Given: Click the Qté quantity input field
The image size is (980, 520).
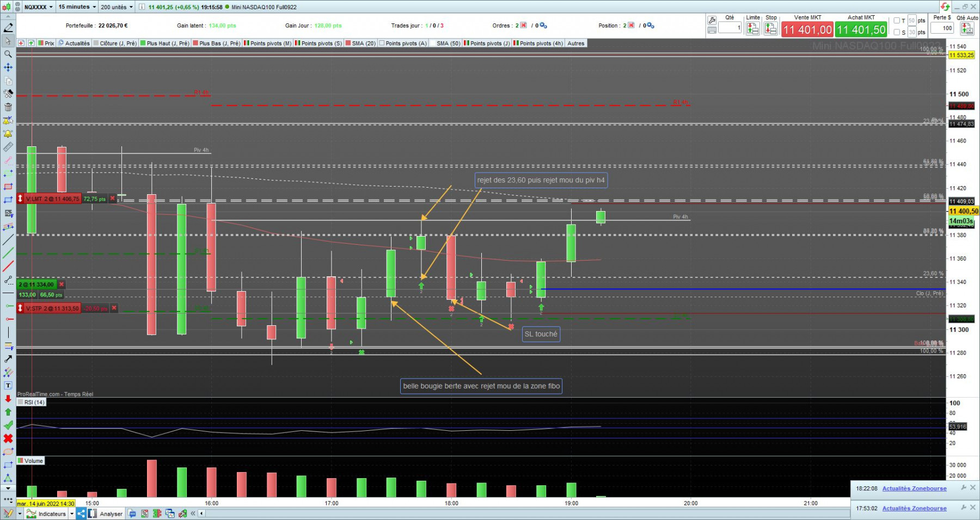Looking at the screenshot, I should [x=730, y=27].
